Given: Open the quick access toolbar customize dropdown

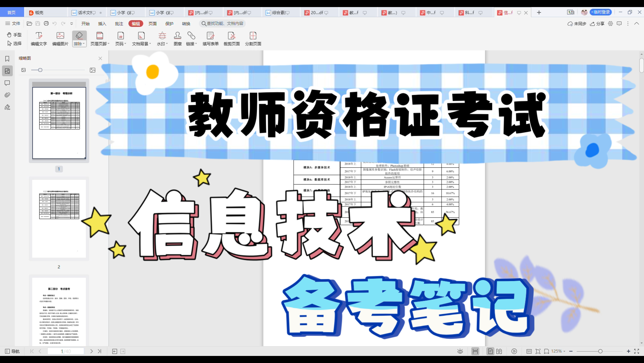Looking at the screenshot, I should [x=72, y=24].
